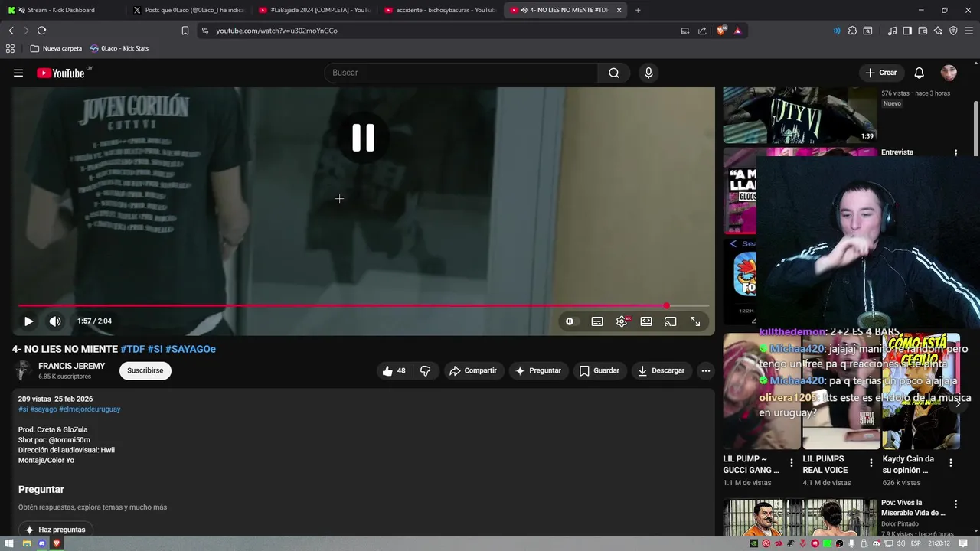The width and height of the screenshot is (980, 551).
Task: Go to YouTube home via logo
Action: click(x=60, y=73)
